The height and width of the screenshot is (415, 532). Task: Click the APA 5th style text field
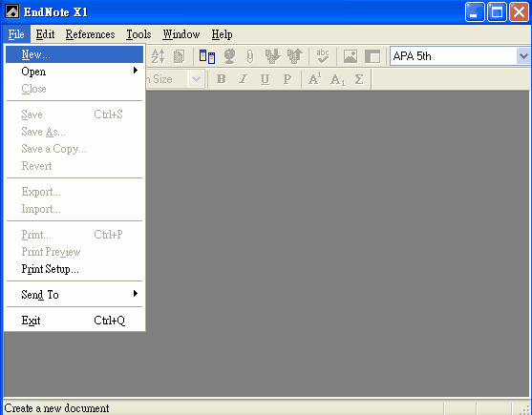[x=454, y=56]
